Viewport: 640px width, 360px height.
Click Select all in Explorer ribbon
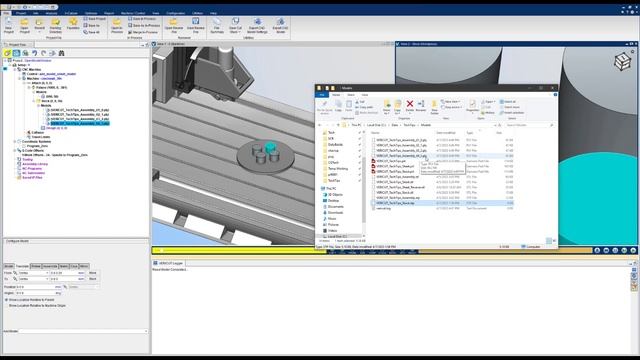[509, 102]
